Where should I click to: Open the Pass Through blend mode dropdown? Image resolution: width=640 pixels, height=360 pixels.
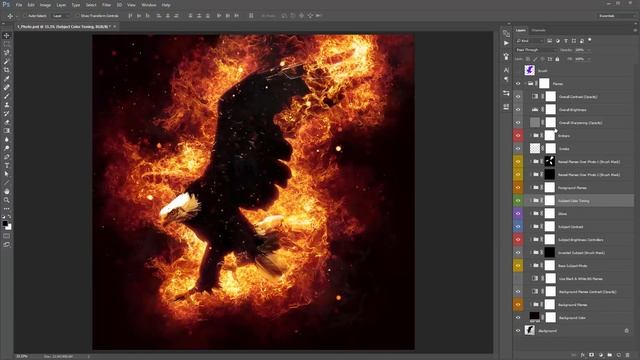point(535,50)
